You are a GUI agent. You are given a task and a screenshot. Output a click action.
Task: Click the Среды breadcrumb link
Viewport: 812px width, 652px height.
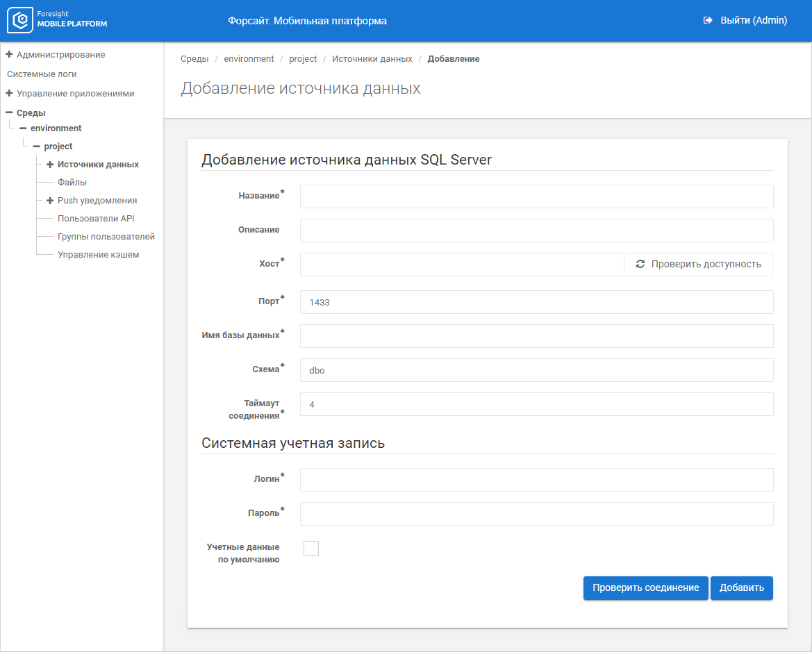point(194,59)
